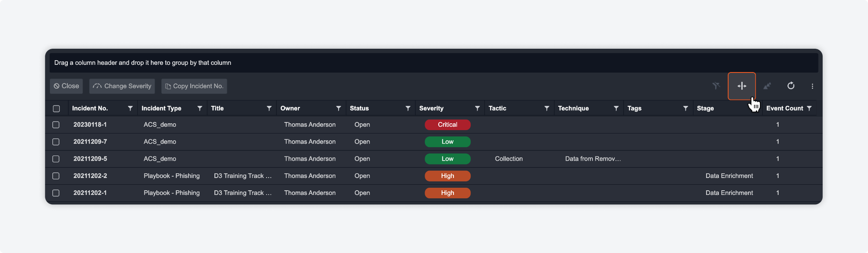Open the Status column filter dropdown
The height and width of the screenshot is (253, 868).
coord(408,108)
